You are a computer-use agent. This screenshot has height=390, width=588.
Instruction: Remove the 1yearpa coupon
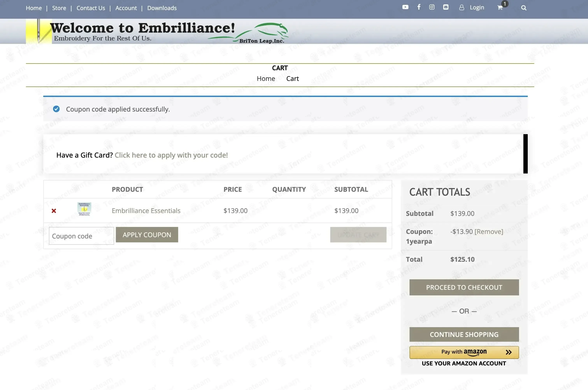489,232
